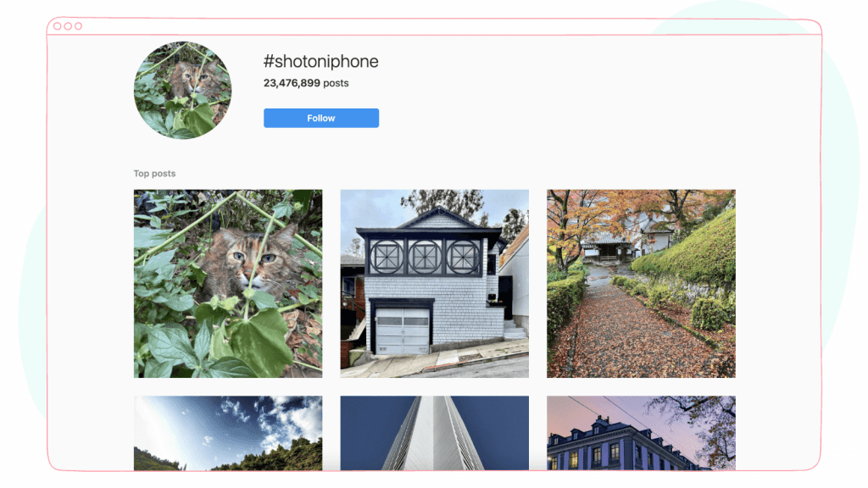Viewport: 868px width, 488px height.
Task: Click the 23,476,899 posts count
Action: (x=305, y=83)
